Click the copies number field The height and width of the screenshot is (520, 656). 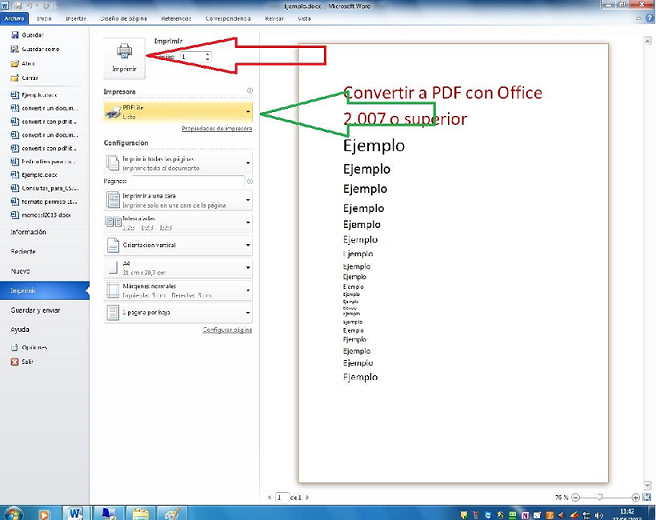192,56
